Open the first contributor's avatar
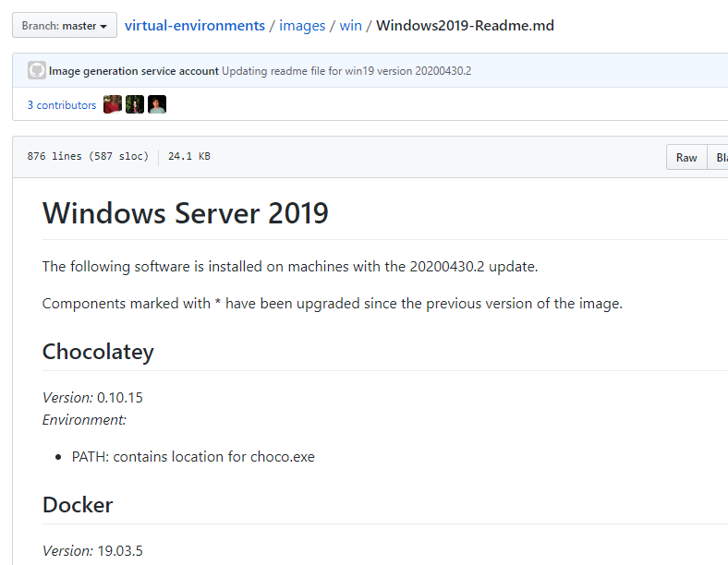 113,105
